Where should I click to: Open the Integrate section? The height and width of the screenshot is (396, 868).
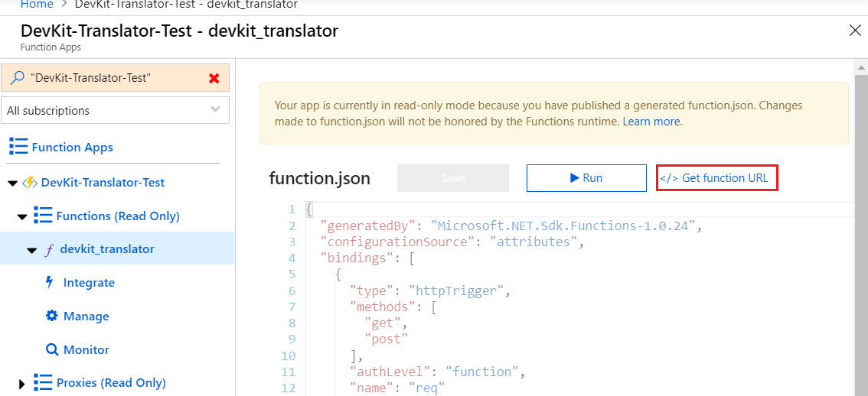89,283
